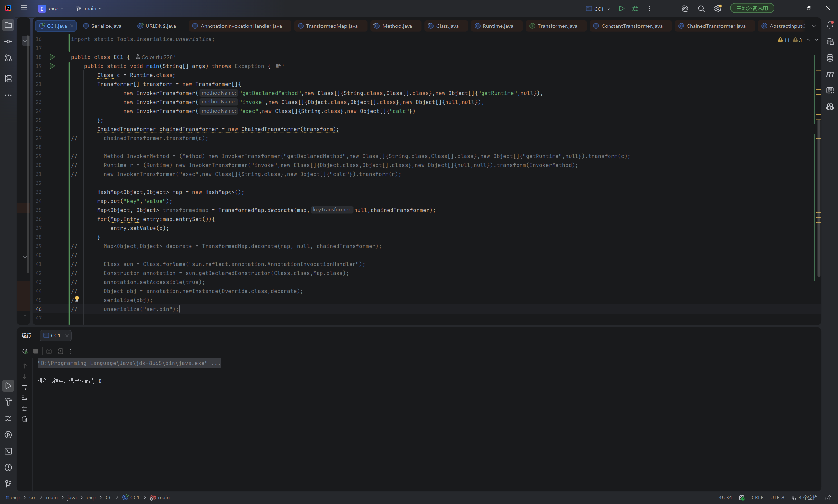Open the UTF-8 file encoding selector
This screenshot has width=838, height=504.
click(777, 497)
